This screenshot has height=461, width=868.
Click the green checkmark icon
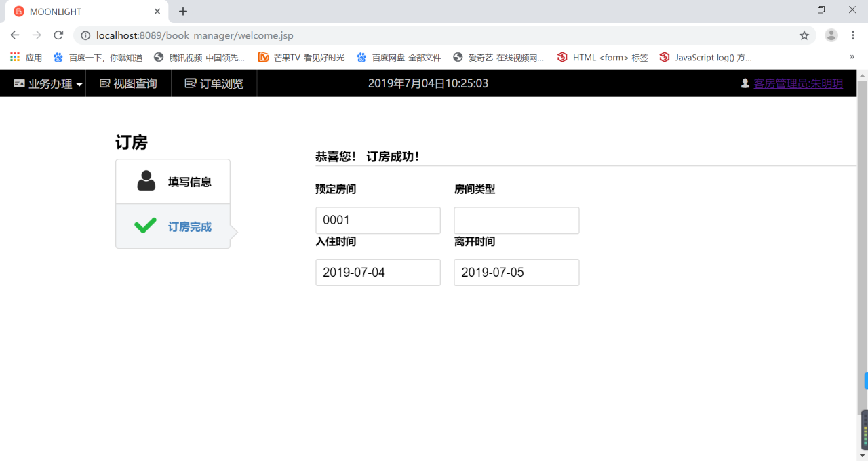point(145,226)
